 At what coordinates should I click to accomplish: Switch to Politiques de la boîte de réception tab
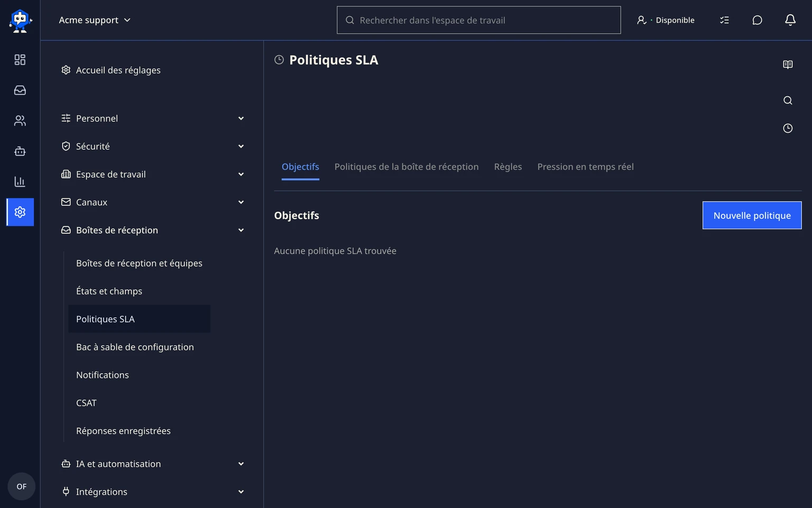pyautogui.click(x=407, y=167)
